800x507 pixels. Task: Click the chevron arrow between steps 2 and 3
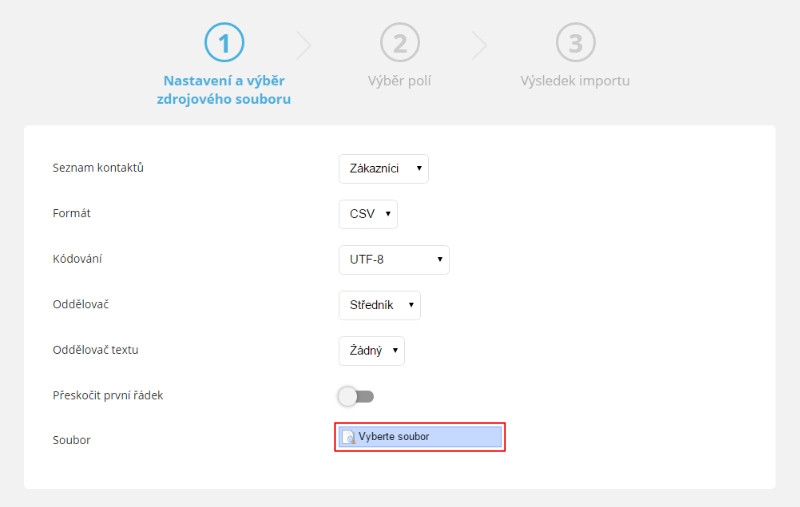(480, 45)
